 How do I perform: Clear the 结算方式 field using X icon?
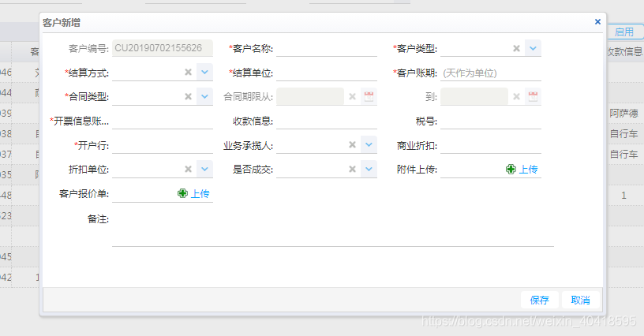188,73
